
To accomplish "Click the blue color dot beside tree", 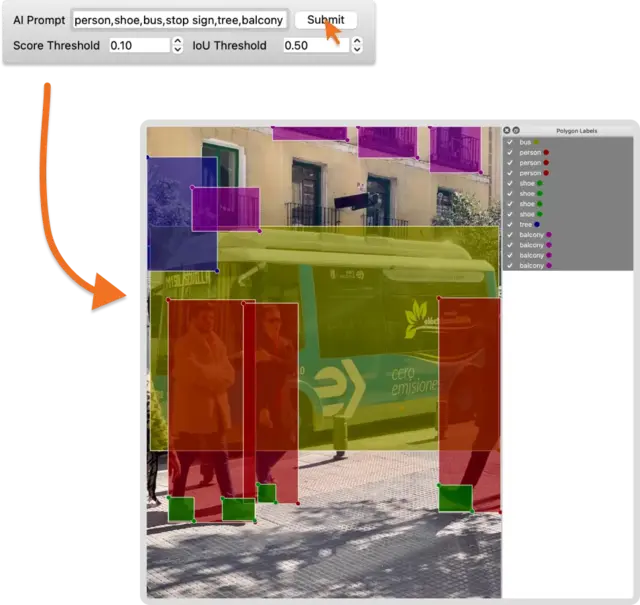I will coord(537,225).
